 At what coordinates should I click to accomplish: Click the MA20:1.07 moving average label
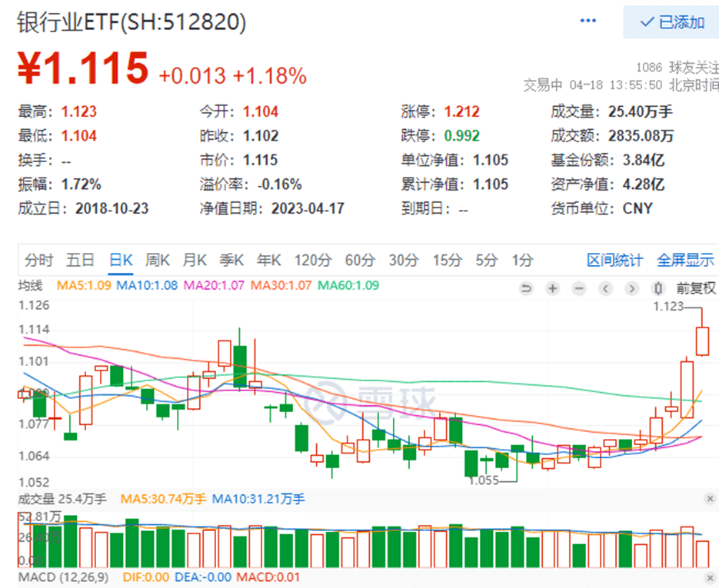(214, 285)
